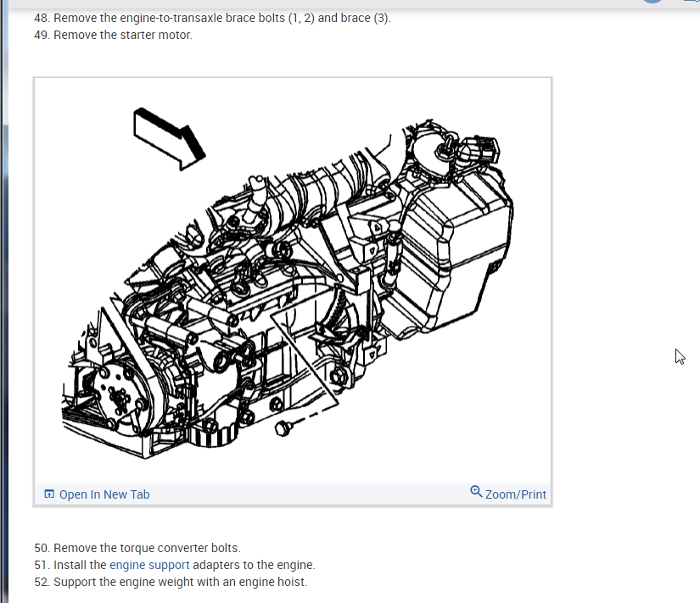Select the step 48 brace bolts text
The width and height of the screenshot is (700, 603).
coord(212,18)
